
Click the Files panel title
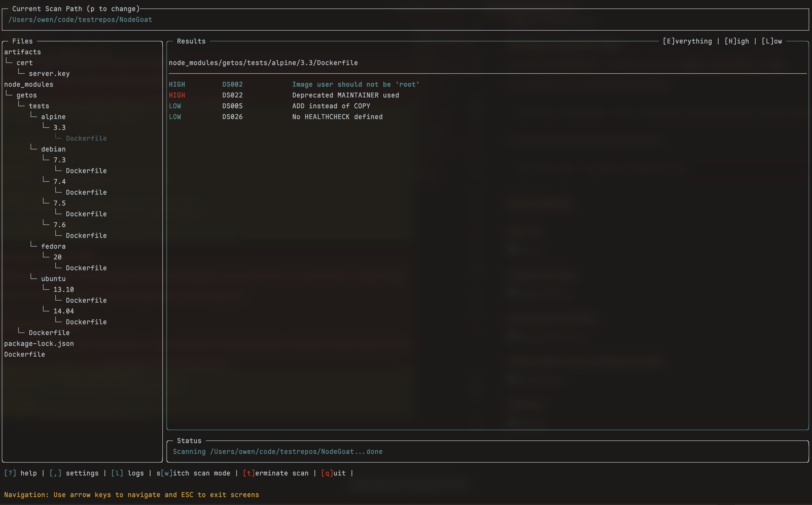pos(22,41)
